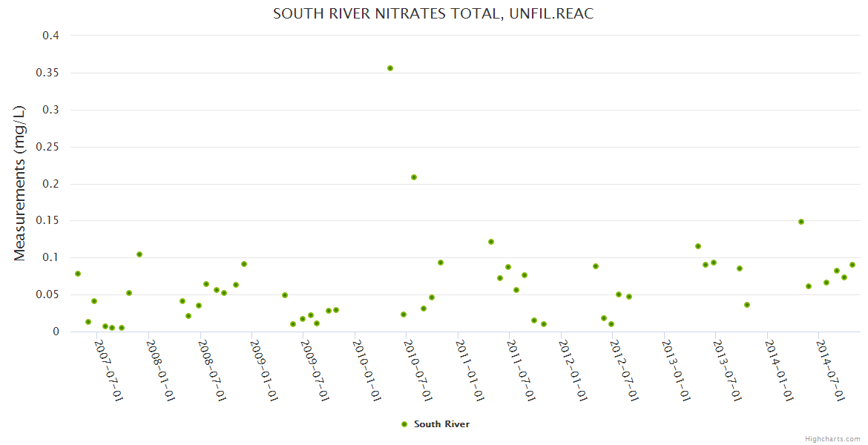Screen dimensions: 868x445
Task: Click the first, leftmost data point on the chart
Action: (78, 274)
